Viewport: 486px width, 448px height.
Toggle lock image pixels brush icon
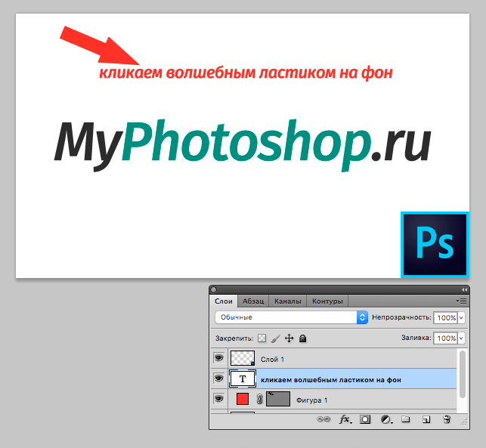[x=275, y=338]
